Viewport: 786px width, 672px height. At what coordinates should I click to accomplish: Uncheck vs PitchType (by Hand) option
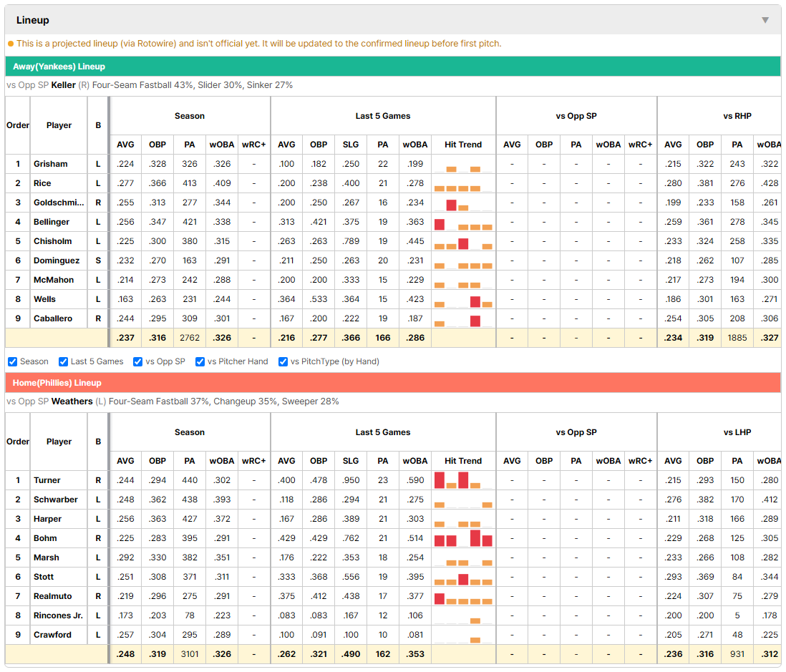[x=283, y=362]
